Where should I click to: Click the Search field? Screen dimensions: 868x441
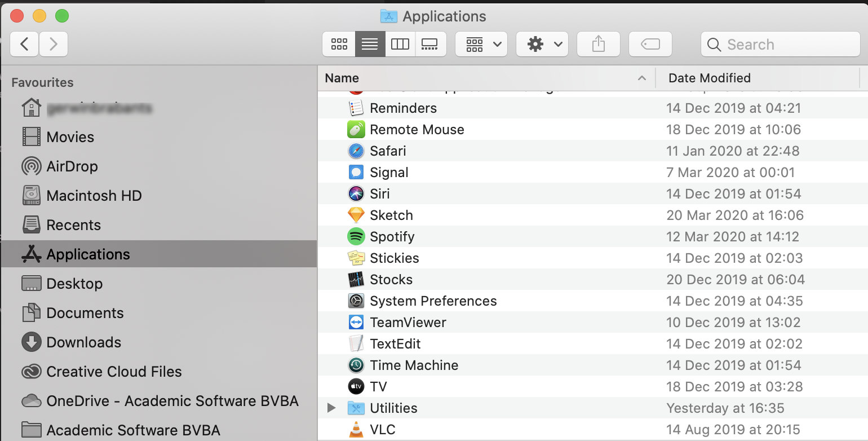(781, 44)
